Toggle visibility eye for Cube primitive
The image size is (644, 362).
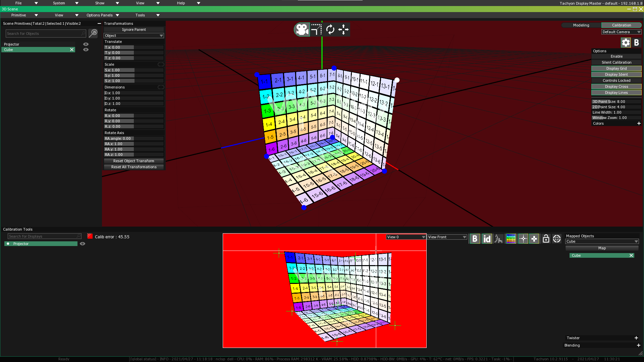pos(86,50)
